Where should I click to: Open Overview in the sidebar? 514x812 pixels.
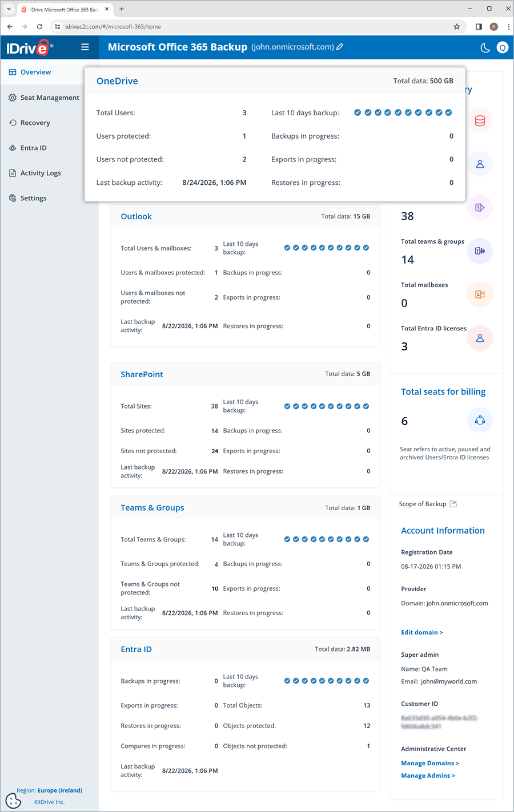(35, 72)
